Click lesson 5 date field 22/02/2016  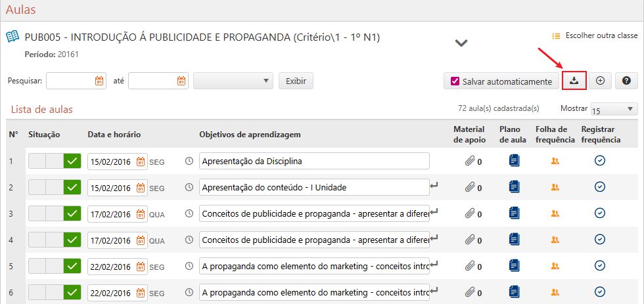[x=118, y=267]
